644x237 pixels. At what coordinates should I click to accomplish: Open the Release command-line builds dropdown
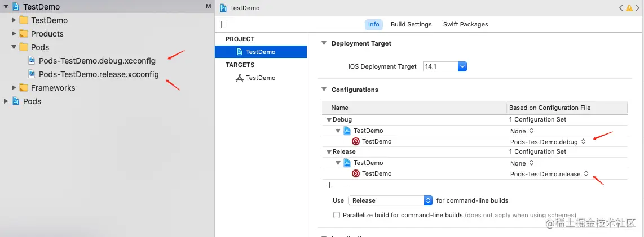coord(390,200)
